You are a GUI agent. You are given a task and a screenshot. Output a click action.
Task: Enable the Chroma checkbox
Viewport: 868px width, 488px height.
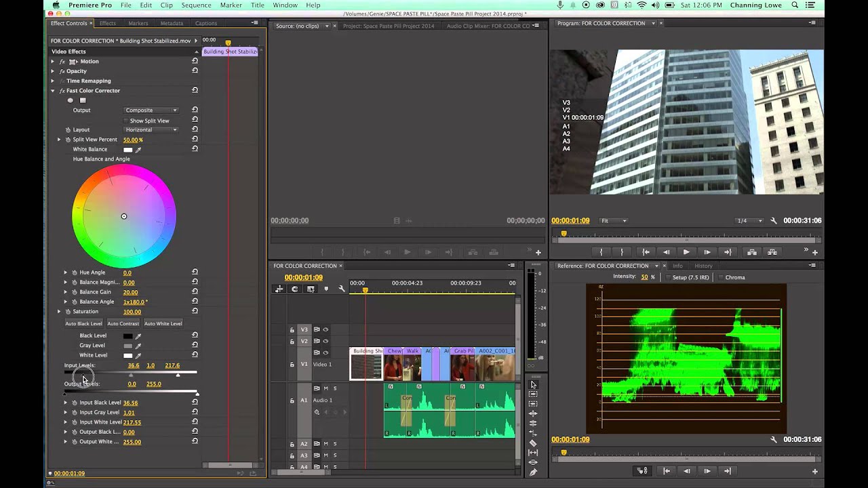[x=720, y=277]
